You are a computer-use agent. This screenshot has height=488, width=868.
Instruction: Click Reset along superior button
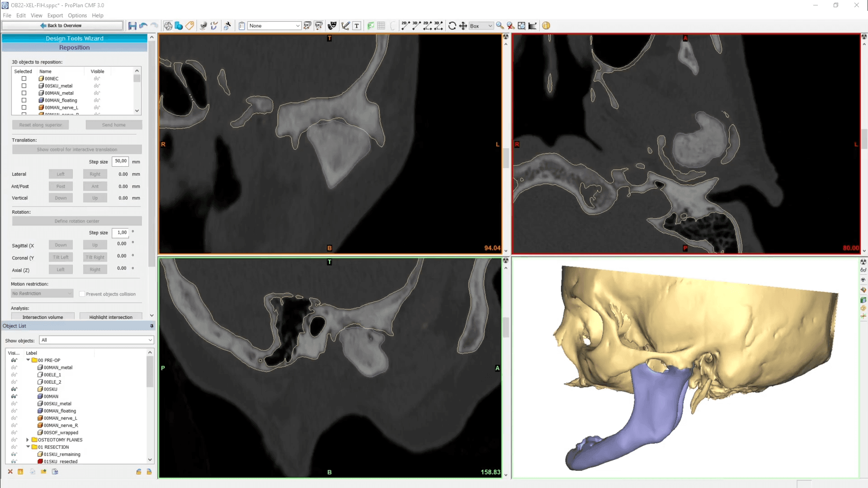tap(40, 125)
